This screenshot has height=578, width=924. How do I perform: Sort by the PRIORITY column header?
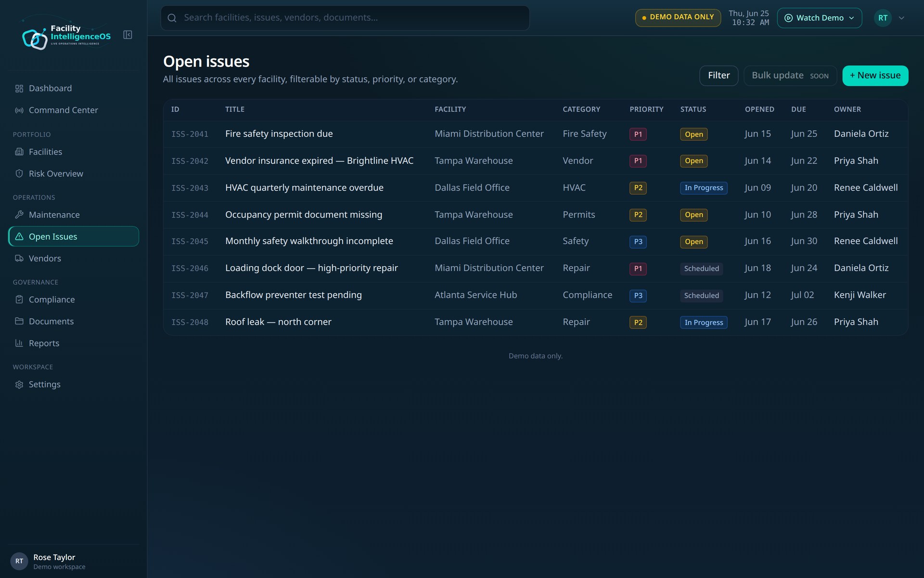tap(646, 109)
